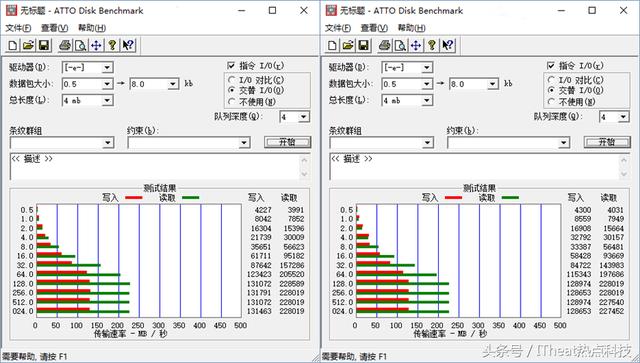
Task: Click the 开始 start button in left window
Action: click(x=287, y=142)
